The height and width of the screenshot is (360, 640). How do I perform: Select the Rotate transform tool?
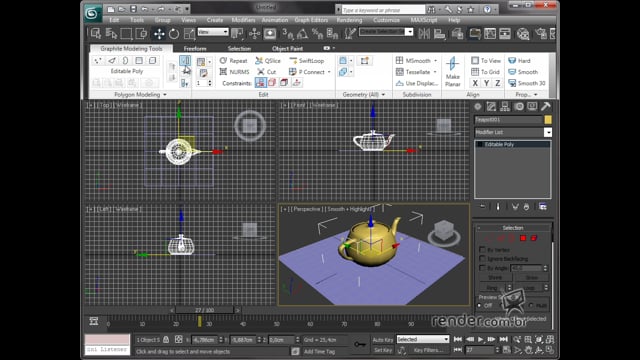coord(174,33)
